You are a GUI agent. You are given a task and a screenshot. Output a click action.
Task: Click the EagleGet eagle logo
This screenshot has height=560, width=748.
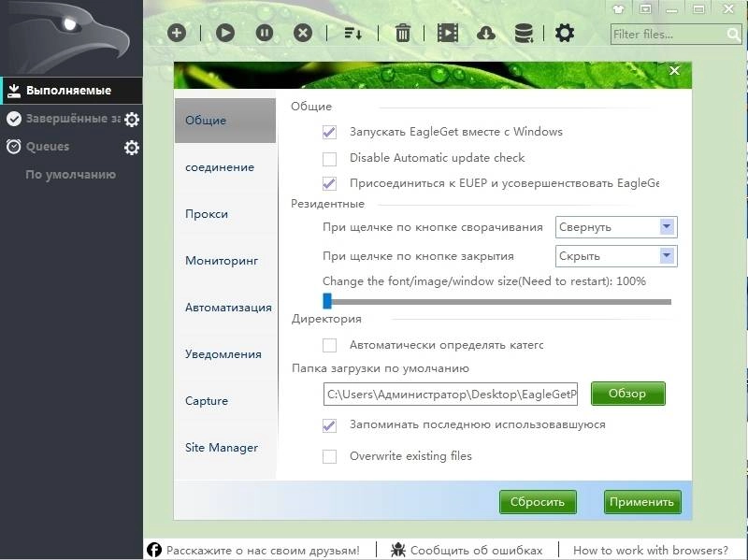click(x=71, y=37)
